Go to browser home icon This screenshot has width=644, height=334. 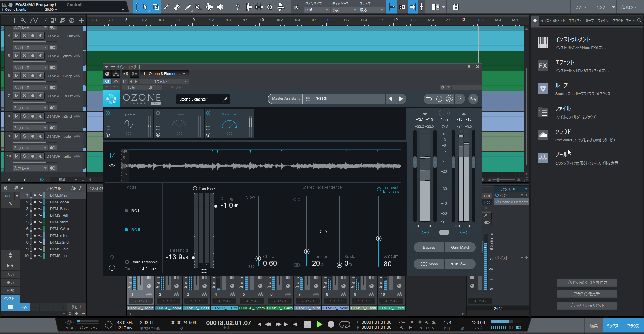535,20
